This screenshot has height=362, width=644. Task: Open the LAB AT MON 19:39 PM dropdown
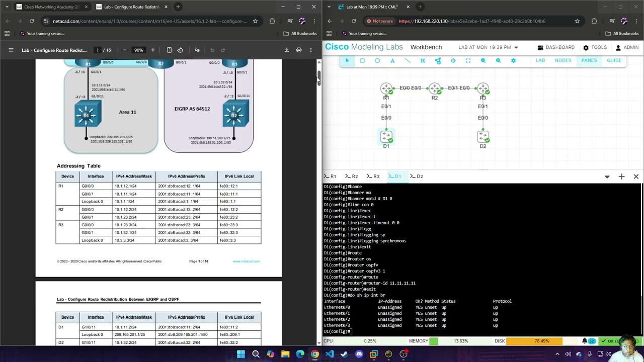488,47
